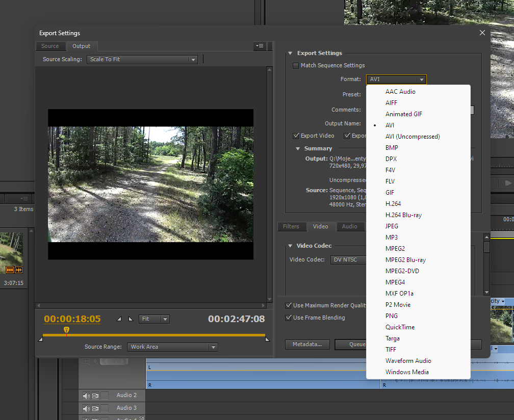The image size is (514, 420).
Task: Mute Audio 3 track speaker icon
Action: tap(86, 408)
